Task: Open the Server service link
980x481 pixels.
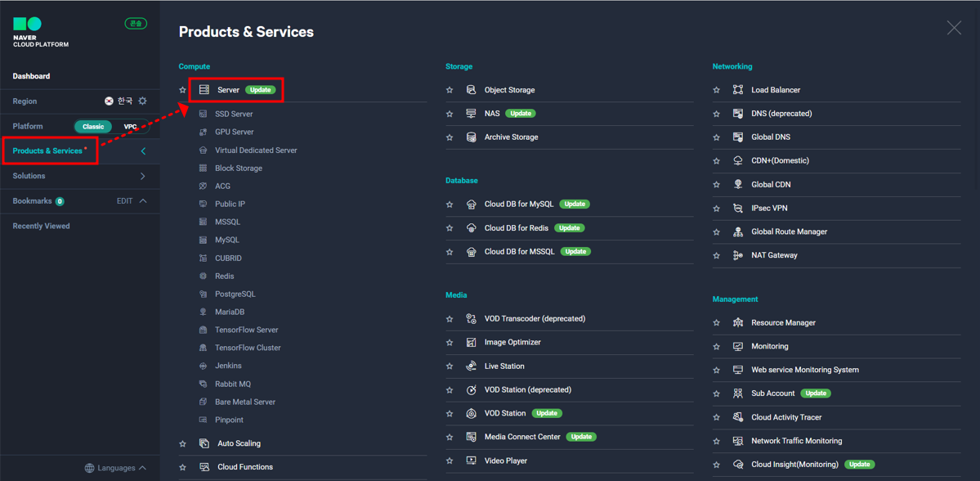Action: (228, 90)
